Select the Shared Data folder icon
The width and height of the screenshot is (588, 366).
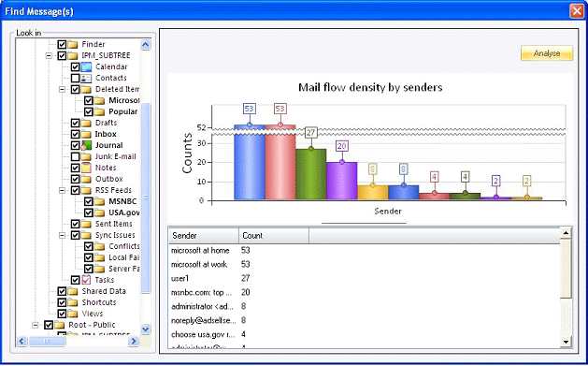pyautogui.click(x=73, y=291)
